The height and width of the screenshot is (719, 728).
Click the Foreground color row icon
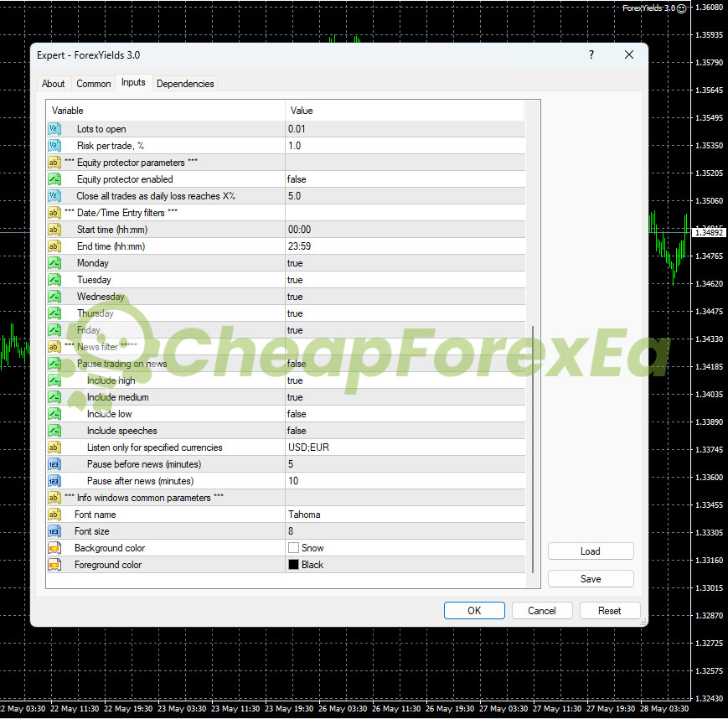click(x=54, y=565)
